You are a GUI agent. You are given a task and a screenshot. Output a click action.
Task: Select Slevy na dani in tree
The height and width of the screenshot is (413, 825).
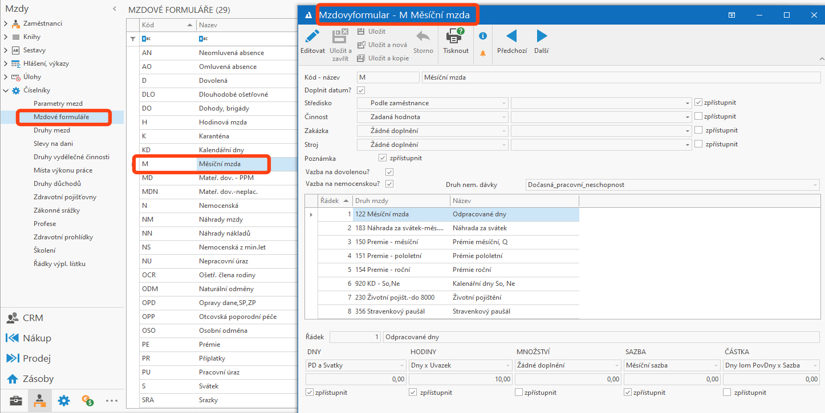click(x=53, y=144)
